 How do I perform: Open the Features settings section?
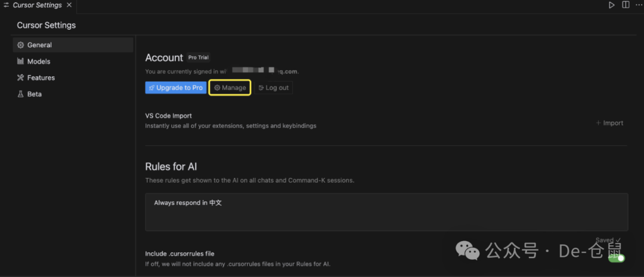tap(73, 78)
